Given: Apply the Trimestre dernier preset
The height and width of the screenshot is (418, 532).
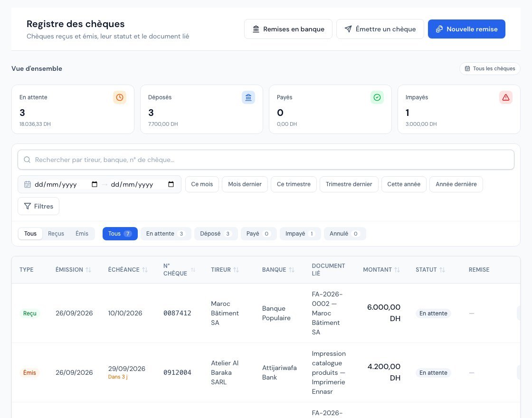Looking at the screenshot, I should click(x=349, y=184).
